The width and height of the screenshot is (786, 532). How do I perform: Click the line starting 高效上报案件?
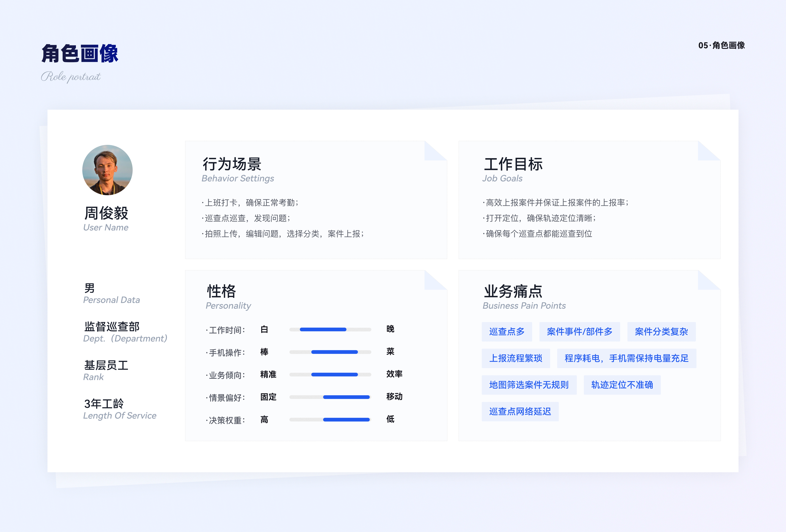coord(556,203)
